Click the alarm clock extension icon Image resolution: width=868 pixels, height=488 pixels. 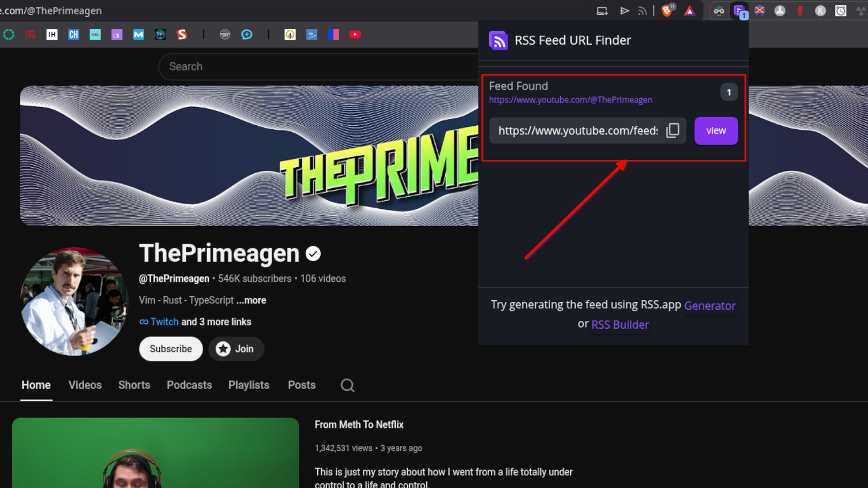(x=841, y=11)
